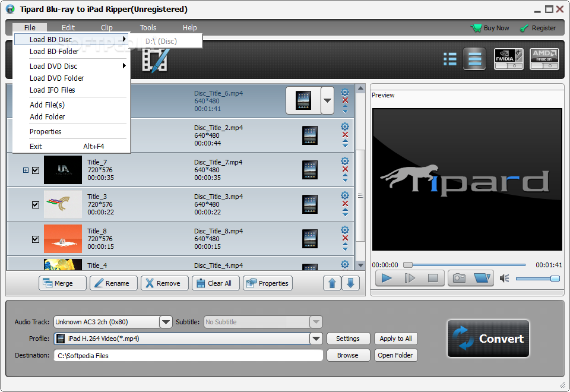Open the snapshot folder icon
Image resolution: width=570 pixels, height=392 pixels.
coord(482,278)
